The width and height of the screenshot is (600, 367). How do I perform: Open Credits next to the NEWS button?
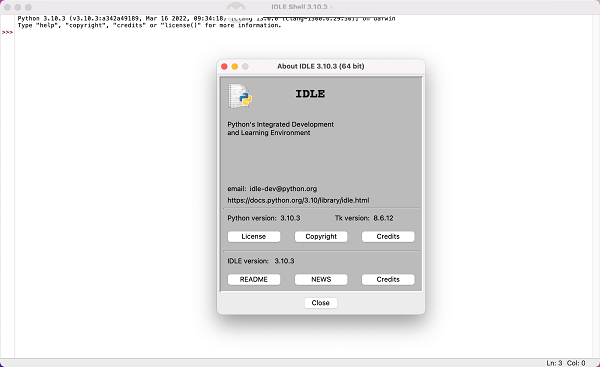click(x=388, y=279)
